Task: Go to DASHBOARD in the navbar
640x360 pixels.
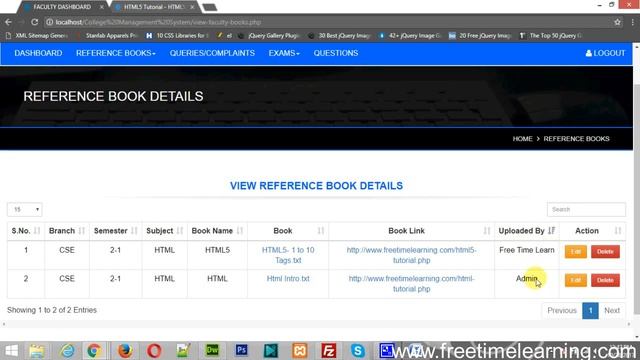Action: point(38,53)
